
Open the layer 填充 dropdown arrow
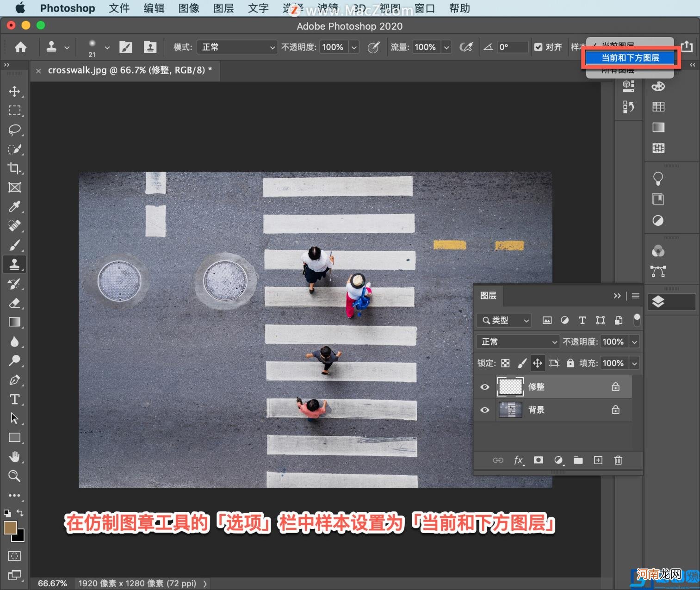point(635,363)
